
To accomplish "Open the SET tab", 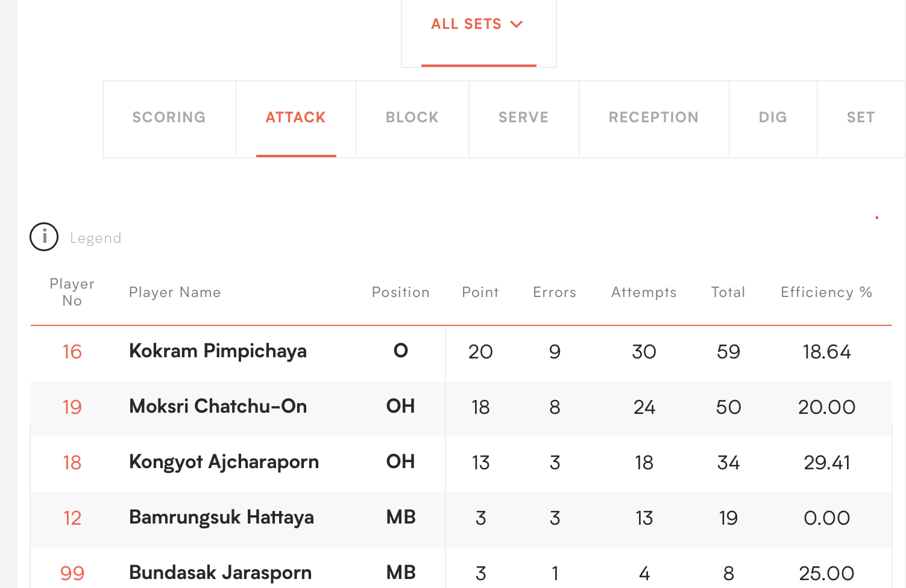I will (861, 117).
